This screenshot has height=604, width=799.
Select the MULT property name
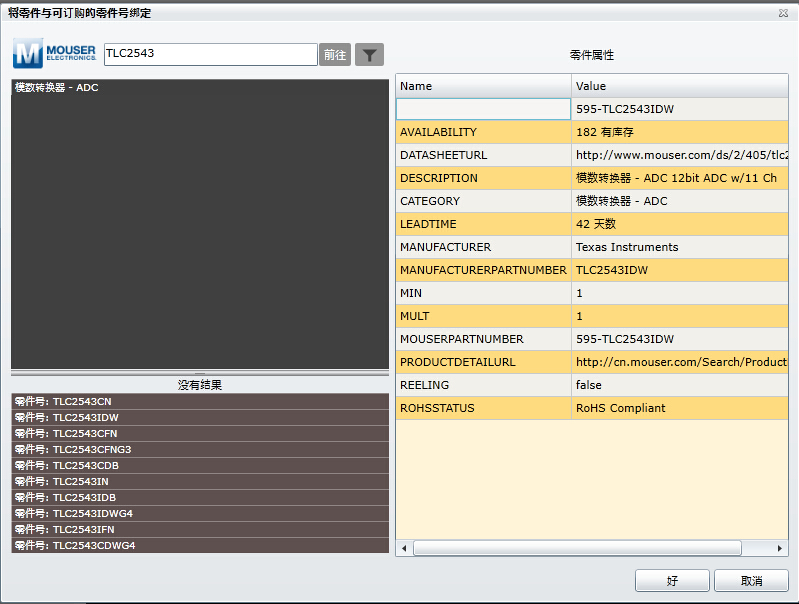coord(483,316)
